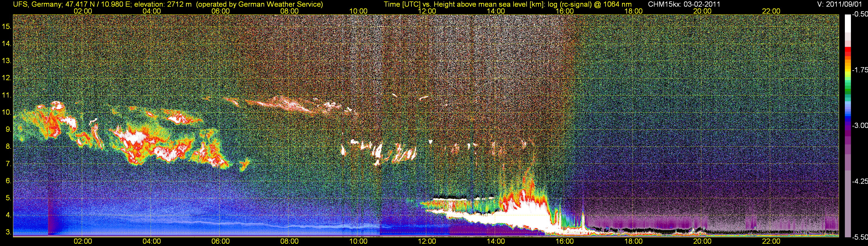Viewport: 868px width, 246px height.
Task: Click the 22:00 label on the top time axis
Action: (x=771, y=11)
